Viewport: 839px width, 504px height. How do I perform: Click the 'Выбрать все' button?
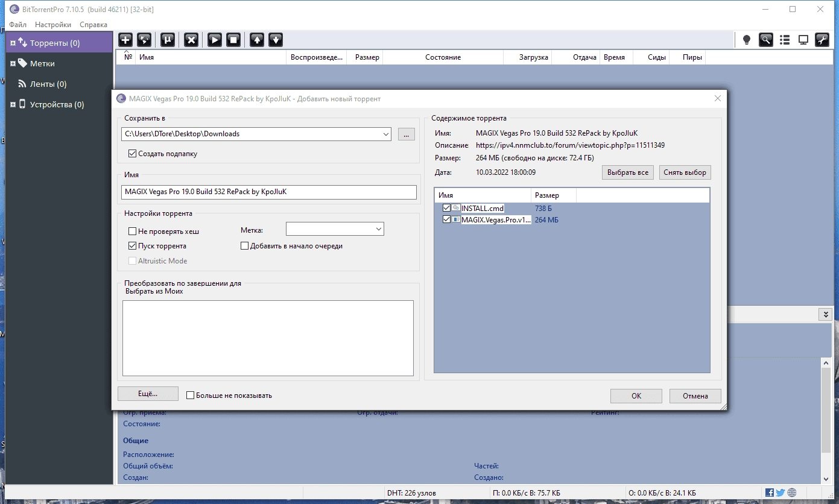tap(628, 172)
